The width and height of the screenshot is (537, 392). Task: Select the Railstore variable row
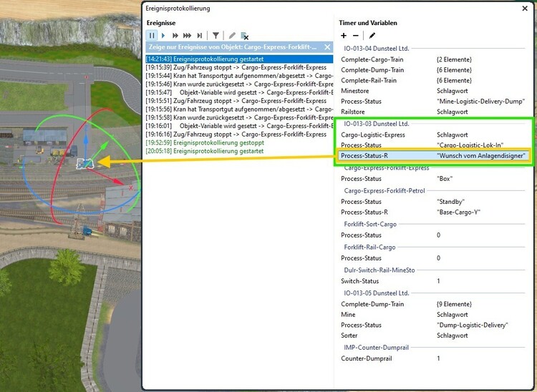point(433,112)
